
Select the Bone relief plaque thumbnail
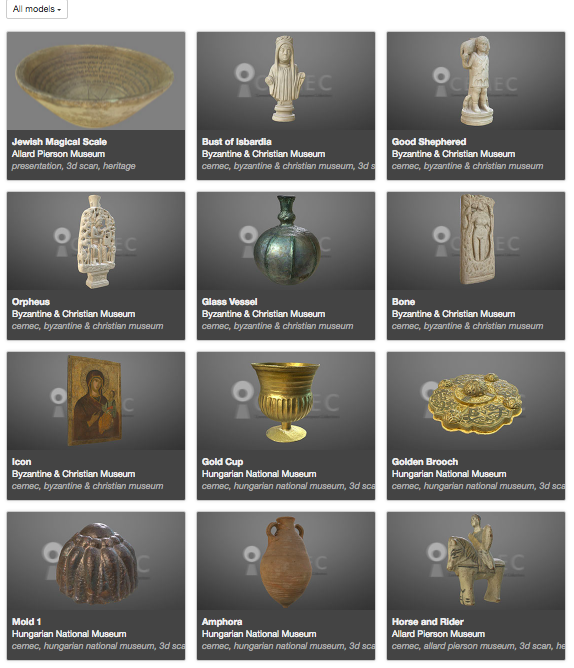[x=476, y=241]
